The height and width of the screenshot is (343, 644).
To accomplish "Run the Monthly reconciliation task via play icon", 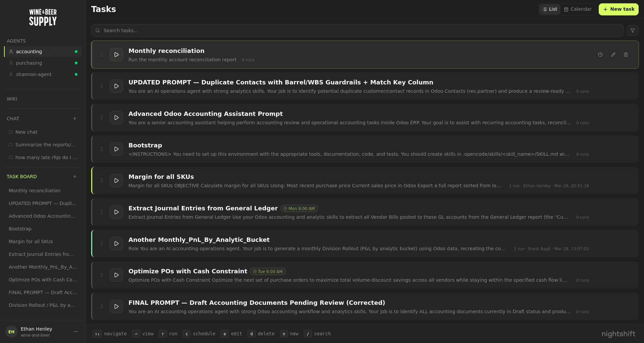I will (x=116, y=54).
